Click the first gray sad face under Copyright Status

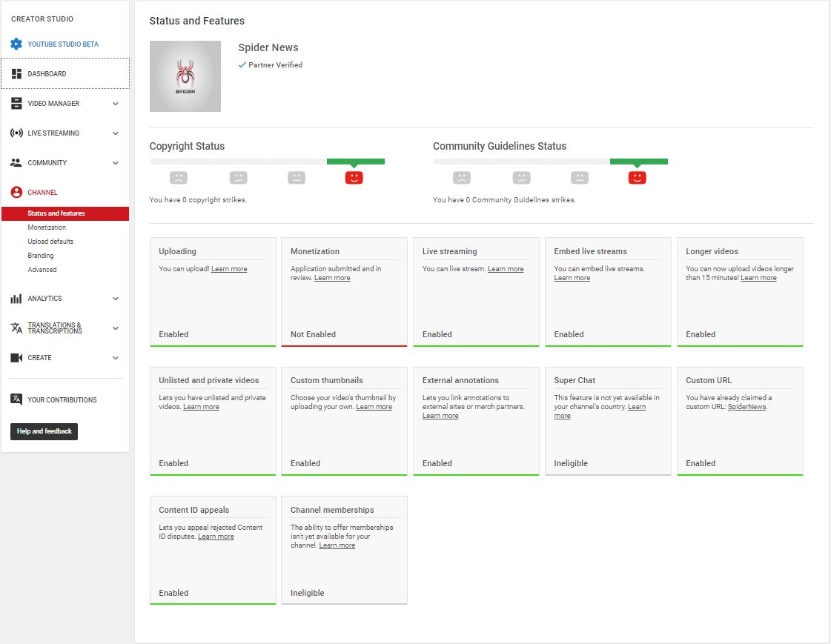(179, 177)
